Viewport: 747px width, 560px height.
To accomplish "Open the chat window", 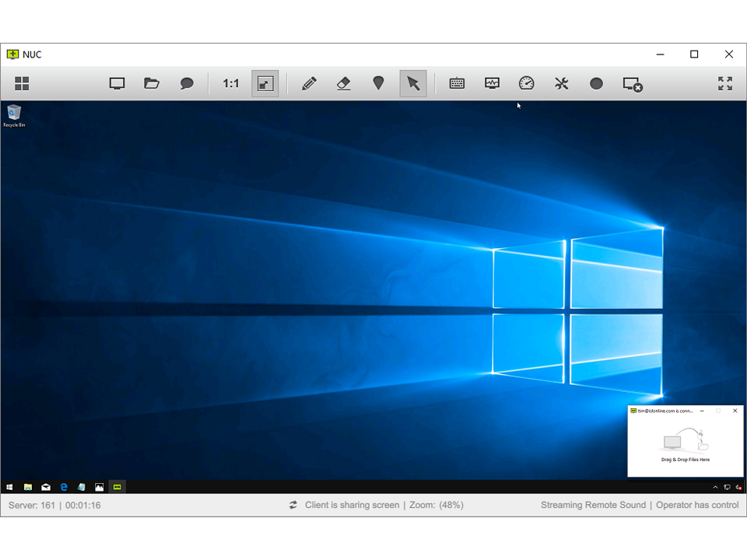I will (x=186, y=83).
